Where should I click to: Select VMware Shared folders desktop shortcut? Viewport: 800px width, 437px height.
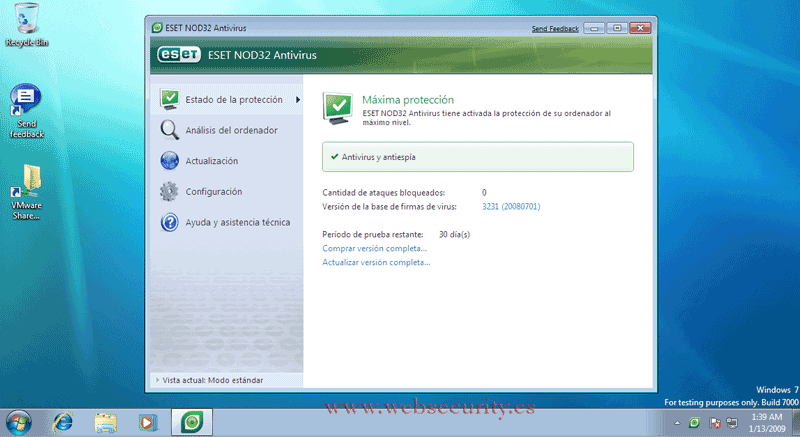point(27,192)
